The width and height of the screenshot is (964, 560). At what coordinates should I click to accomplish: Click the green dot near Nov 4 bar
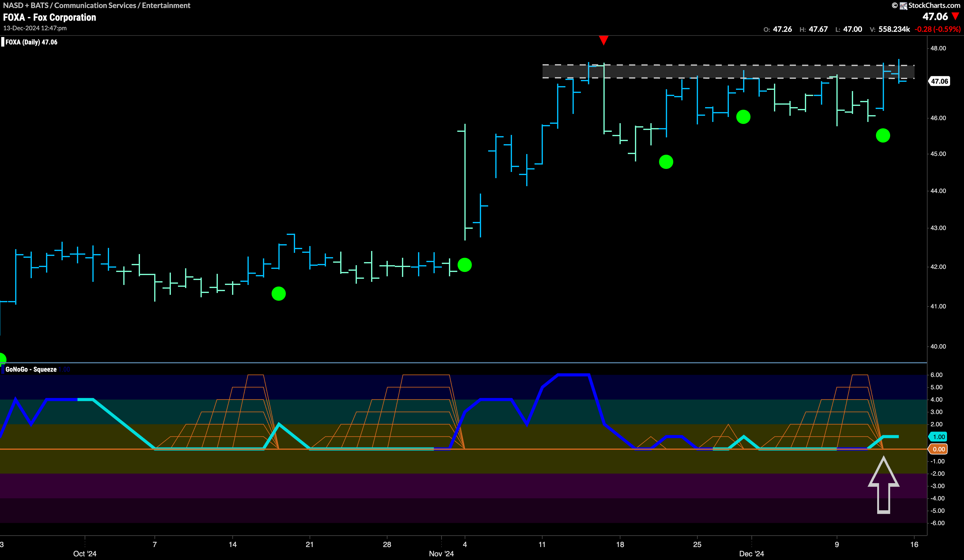(x=464, y=265)
